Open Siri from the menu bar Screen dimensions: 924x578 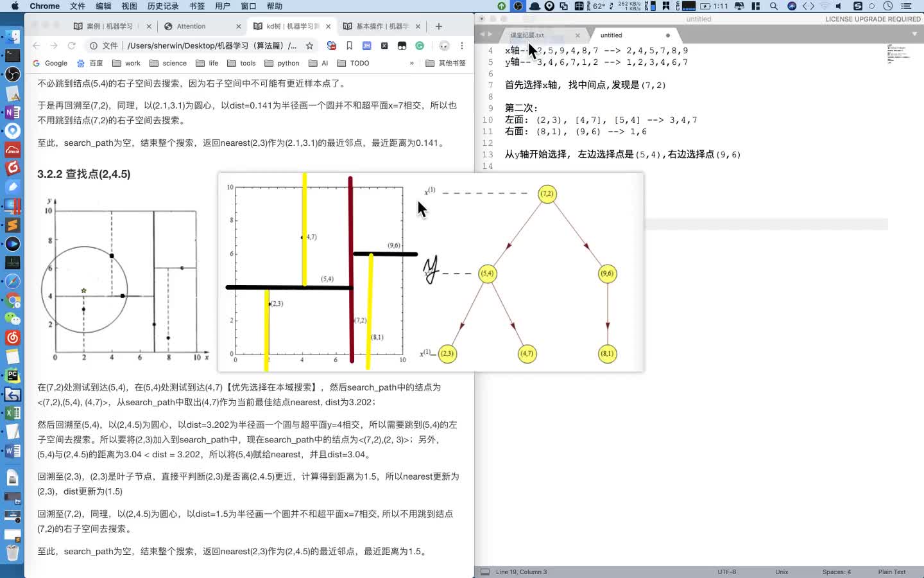coord(792,6)
